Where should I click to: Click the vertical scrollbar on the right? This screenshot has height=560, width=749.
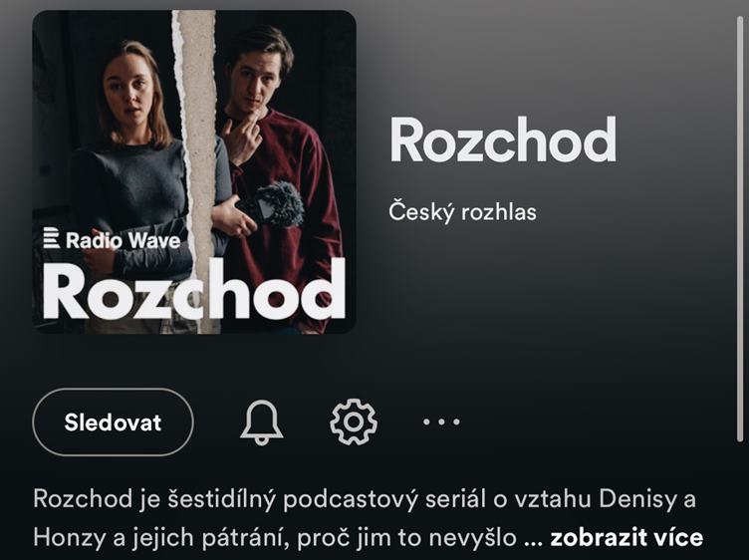point(741,229)
